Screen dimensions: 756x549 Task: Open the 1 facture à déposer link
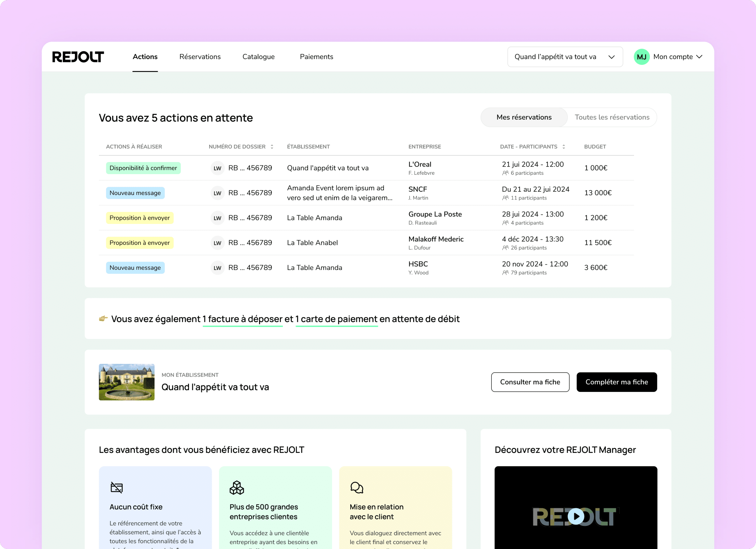tap(242, 319)
